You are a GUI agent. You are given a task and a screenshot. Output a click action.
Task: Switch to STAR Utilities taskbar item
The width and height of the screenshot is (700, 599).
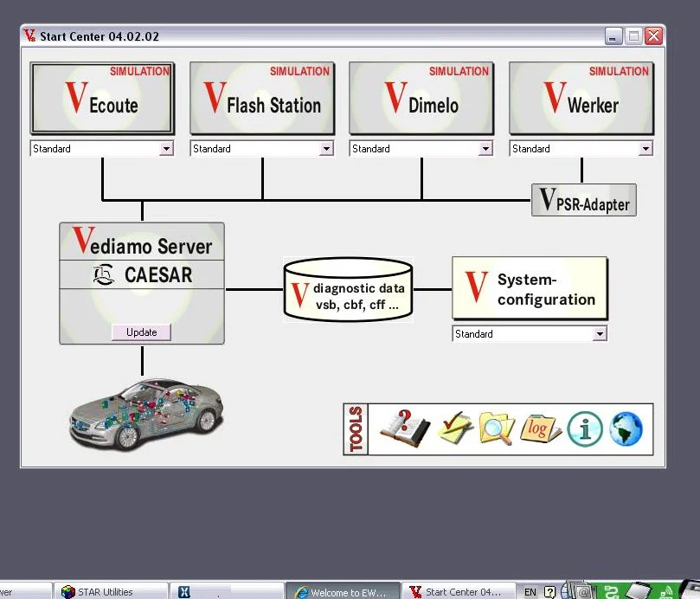pyautogui.click(x=111, y=591)
